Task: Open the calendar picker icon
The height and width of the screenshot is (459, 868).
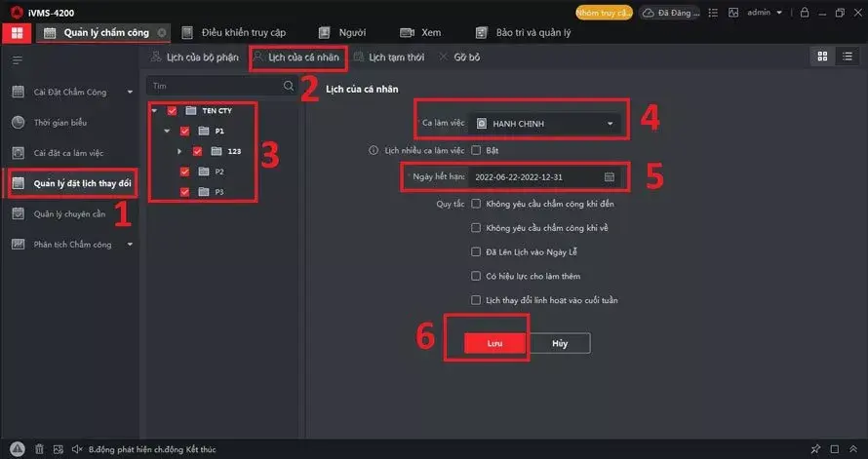Action: tap(609, 177)
